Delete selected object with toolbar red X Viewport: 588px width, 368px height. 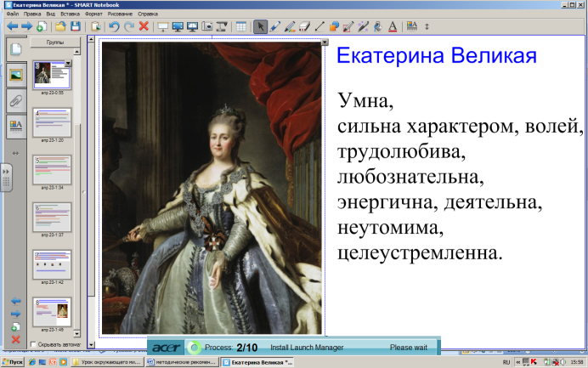pyautogui.click(x=144, y=26)
